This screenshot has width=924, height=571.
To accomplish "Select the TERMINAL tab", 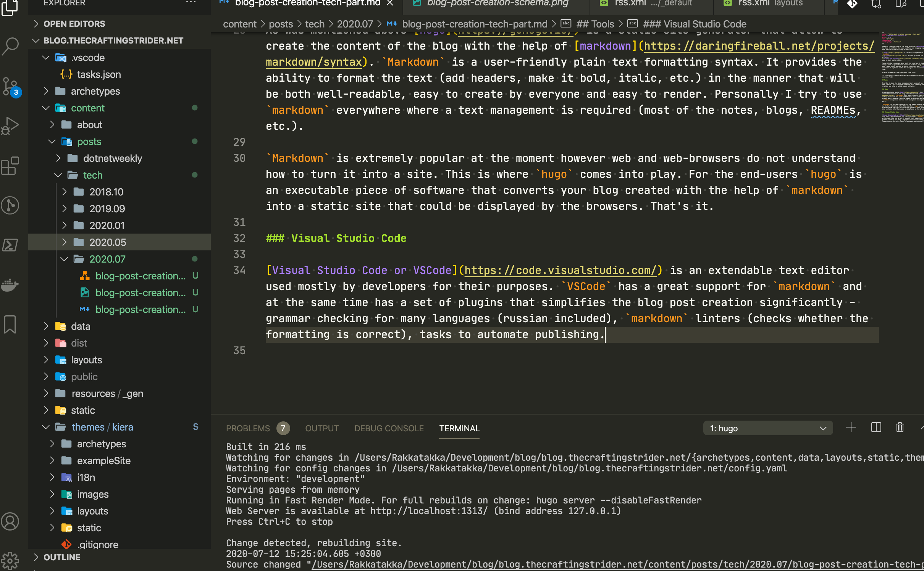I will coord(459,428).
